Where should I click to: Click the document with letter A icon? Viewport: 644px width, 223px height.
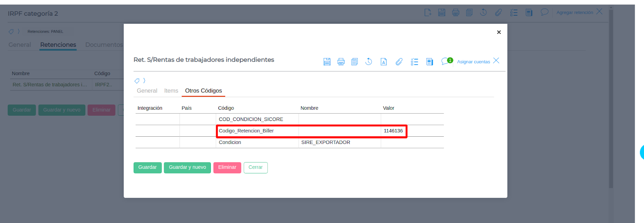pos(384,62)
